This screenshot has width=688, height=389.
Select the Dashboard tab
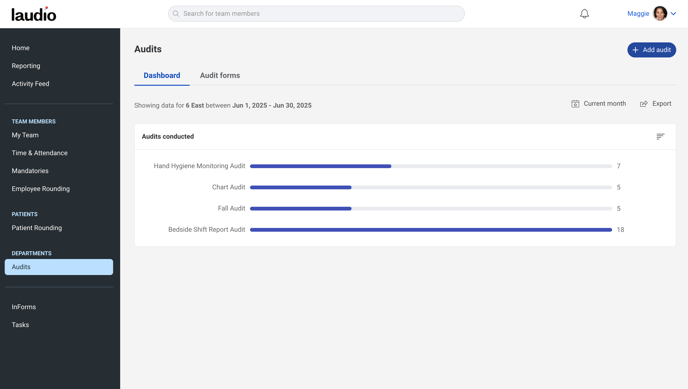click(x=161, y=75)
